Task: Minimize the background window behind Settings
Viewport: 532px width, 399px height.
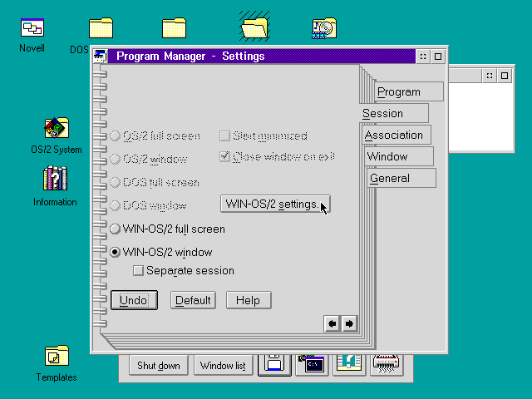Action: [x=490, y=76]
